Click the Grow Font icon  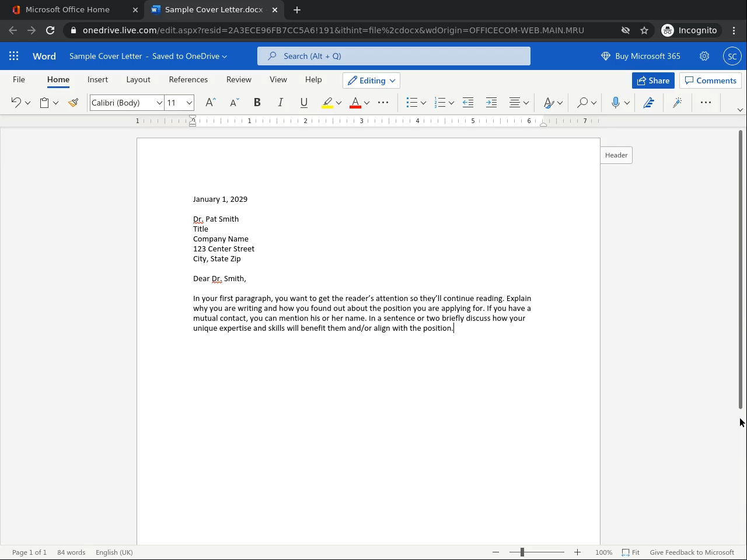point(211,103)
